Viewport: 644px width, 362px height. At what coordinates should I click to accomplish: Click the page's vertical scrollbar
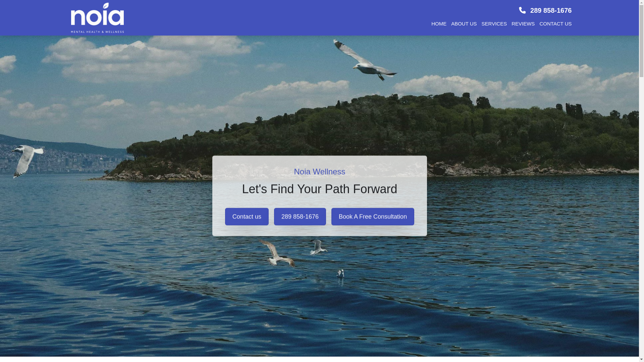[x=642, y=181]
